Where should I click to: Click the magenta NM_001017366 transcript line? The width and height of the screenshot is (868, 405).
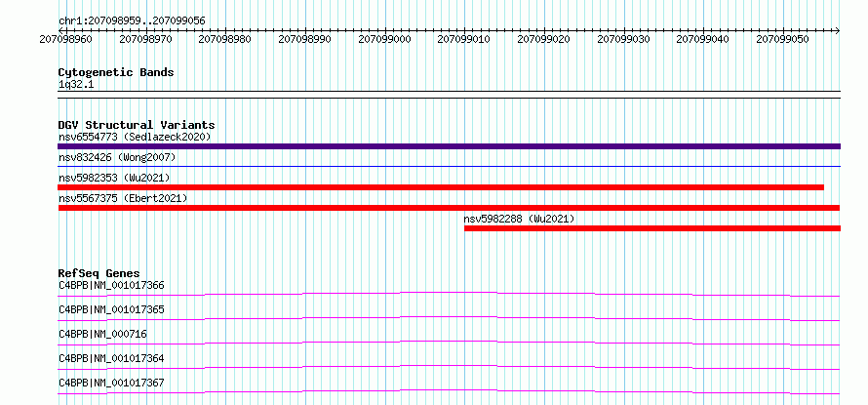pos(449,294)
